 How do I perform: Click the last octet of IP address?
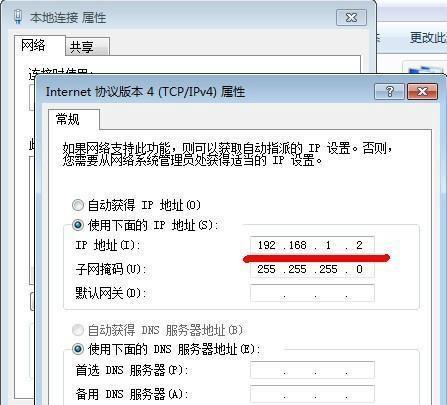[359, 245]
